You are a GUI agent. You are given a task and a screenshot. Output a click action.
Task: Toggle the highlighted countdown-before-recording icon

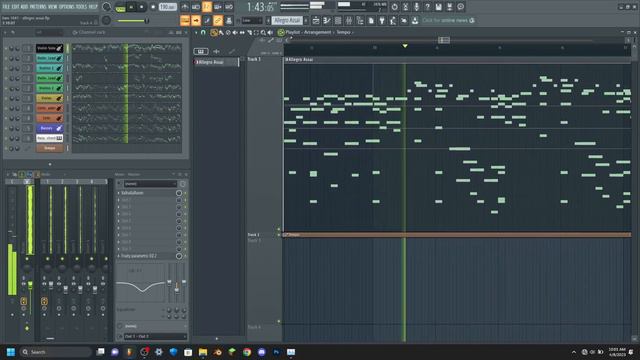tap(207, 7)
